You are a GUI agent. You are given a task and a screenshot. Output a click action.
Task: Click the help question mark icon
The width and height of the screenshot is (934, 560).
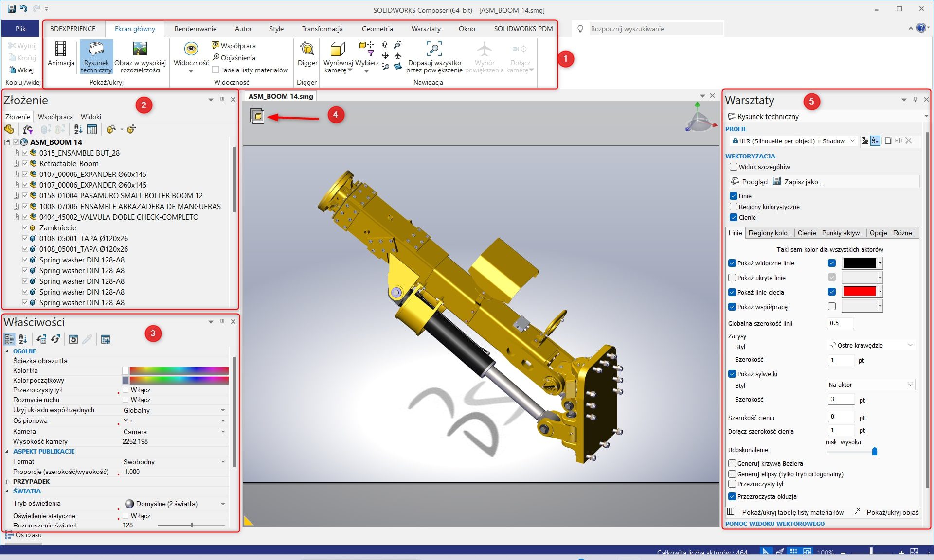click(x=921, y=28)
